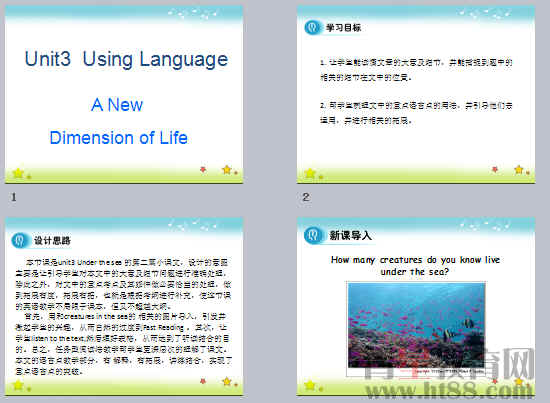Image resolution: width=550 pixels, height=403 pixels.
Task: Click the yellow star at slide 4 bottom-left
Action: click(x=310, y=385)
